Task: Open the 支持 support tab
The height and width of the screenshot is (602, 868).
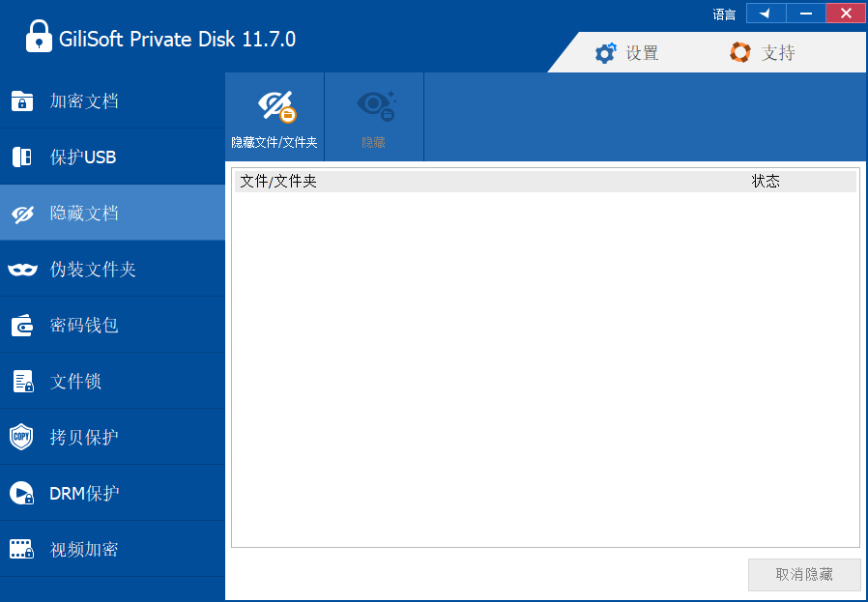Action: [763, 52]
